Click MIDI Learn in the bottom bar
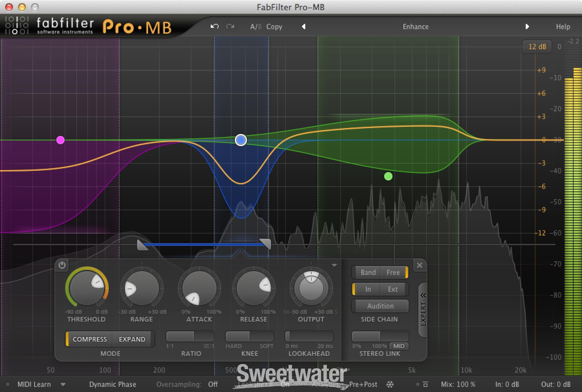This screenshot has width=582, height=392. [x=34, y=384]
